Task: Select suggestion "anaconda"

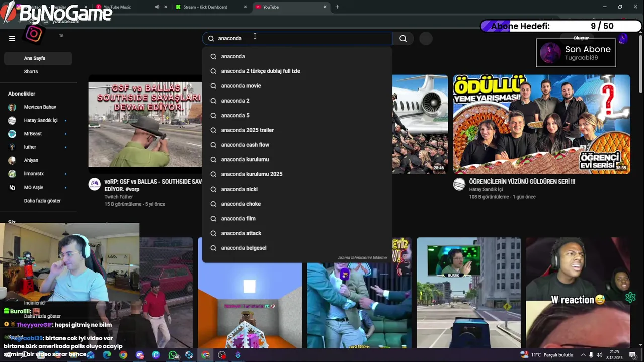Action: pyautogui.click(x=297, y=56)
